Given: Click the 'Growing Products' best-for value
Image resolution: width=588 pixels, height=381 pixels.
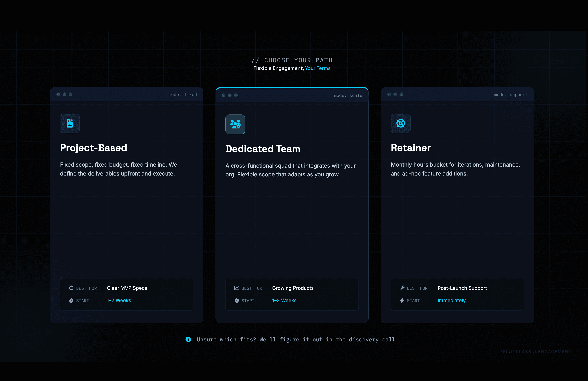Looking at the screenshot, I should [x=293, y=288].
